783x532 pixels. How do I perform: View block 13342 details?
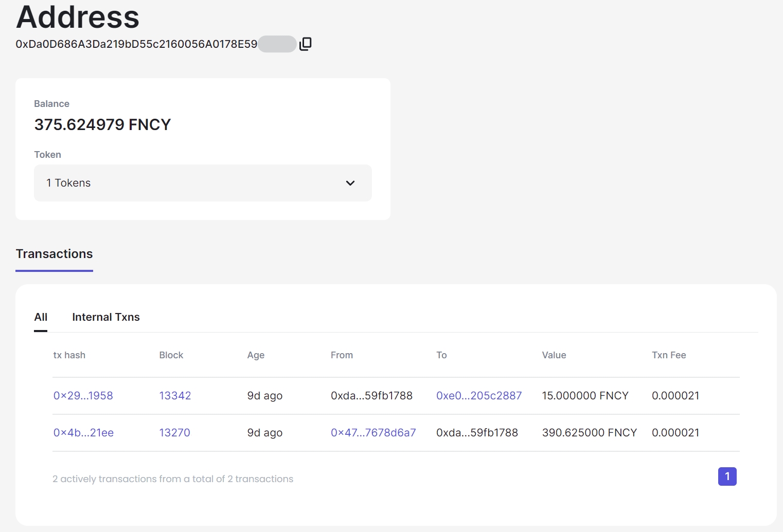(175, 396)
